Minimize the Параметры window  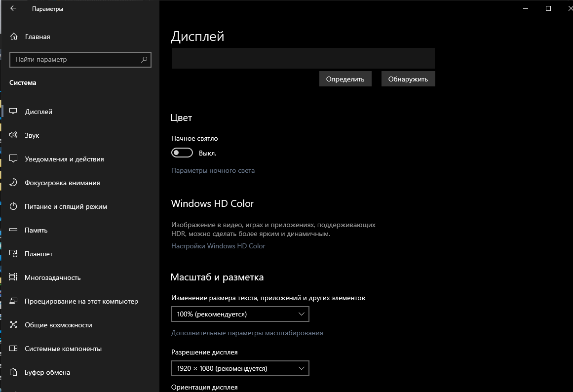click(526, 8)
